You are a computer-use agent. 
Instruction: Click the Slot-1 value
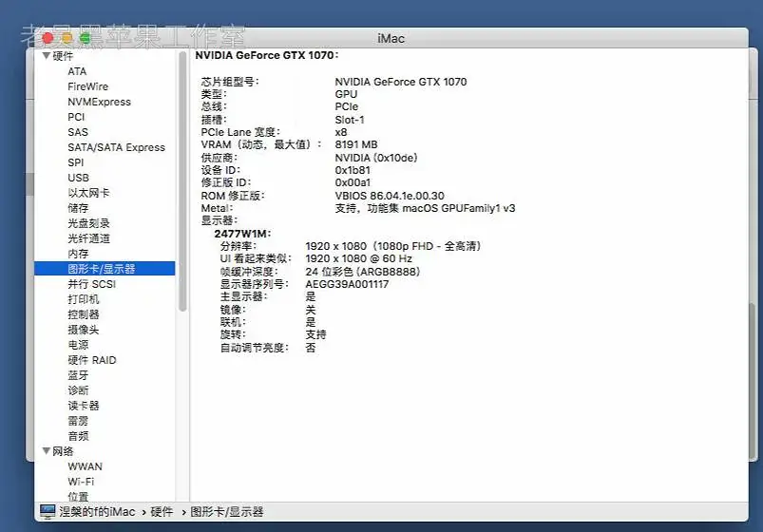(350, 120)
